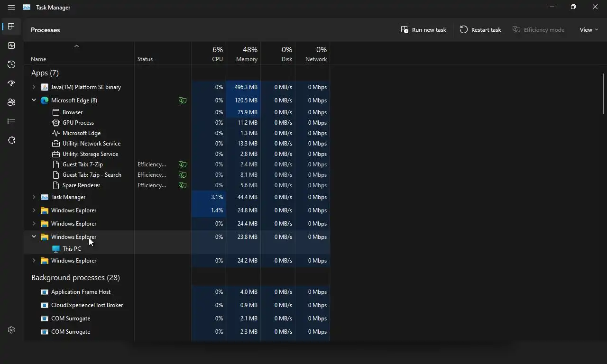607x364 pixels.
Task: Click the This PC monitor icon
Action: [56, 249]
